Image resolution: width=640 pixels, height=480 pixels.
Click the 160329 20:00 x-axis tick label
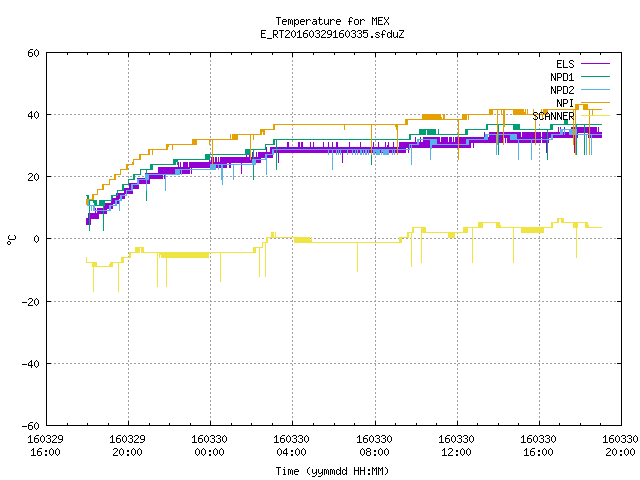127,446
